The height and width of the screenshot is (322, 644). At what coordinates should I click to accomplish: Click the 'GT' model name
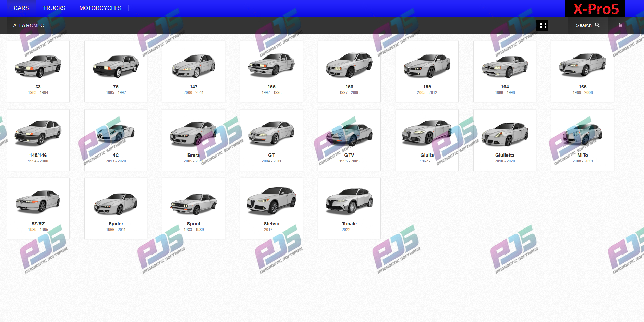click(271, 155)
